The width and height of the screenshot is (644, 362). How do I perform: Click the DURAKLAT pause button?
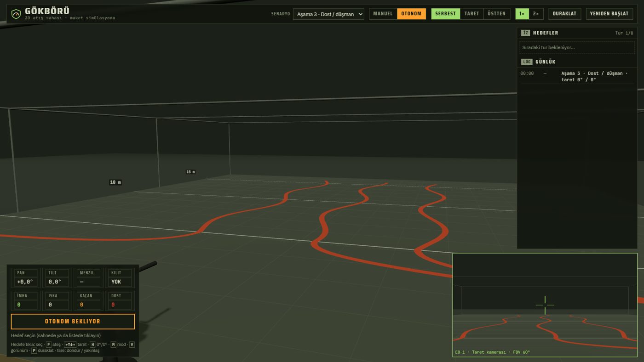[564, 14]
